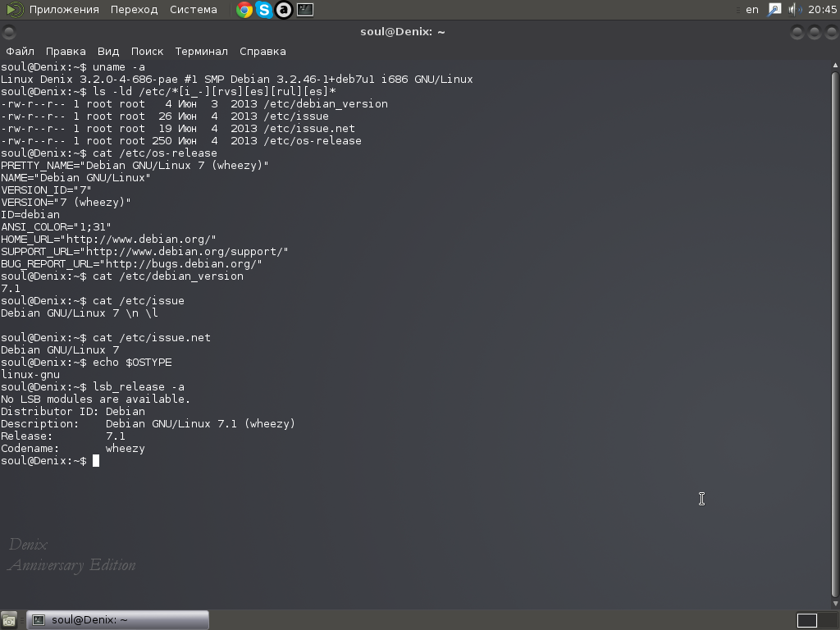This screenshot has width=840, height=630.
Task: Click the '/etc/issue.net' file listing row
Action: (x=177, y=129)
